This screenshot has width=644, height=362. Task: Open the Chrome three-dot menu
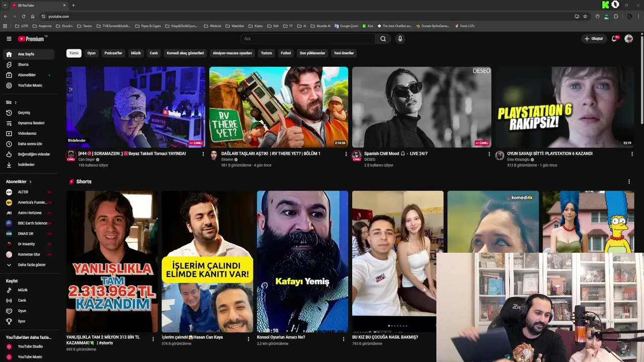click(x=639, y=16)
